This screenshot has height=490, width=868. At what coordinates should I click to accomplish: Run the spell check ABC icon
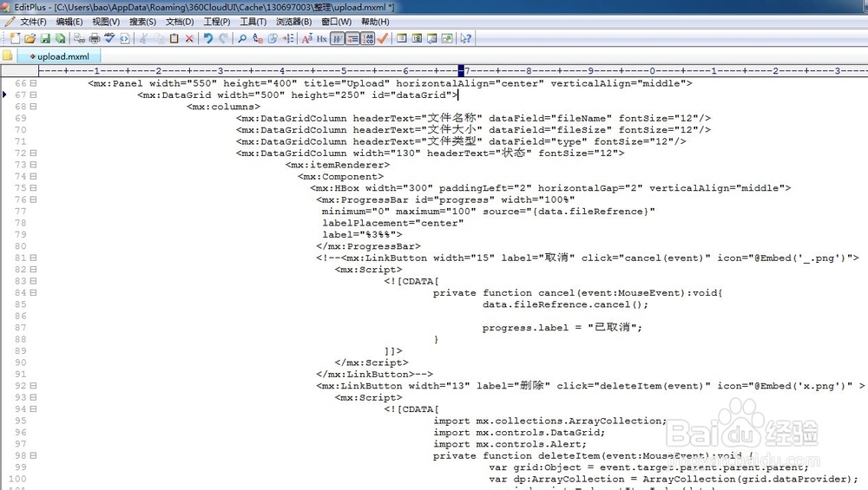pyautogui.click(x=109, y=38)
